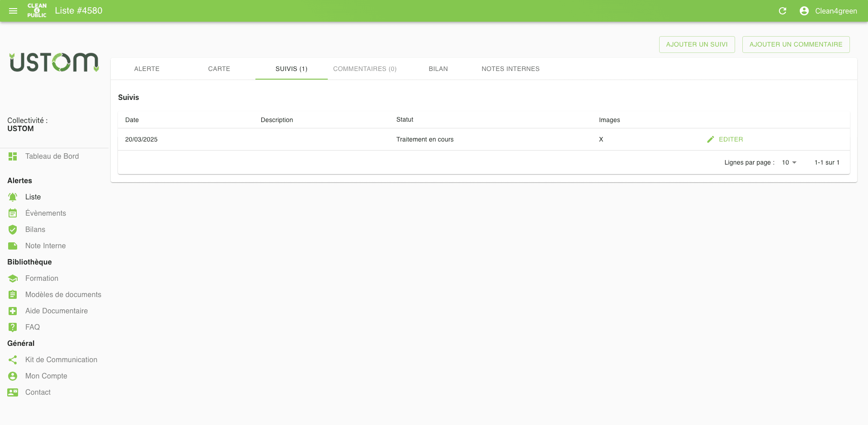Open Modèles de documents in sidebar

coord(63,295)
